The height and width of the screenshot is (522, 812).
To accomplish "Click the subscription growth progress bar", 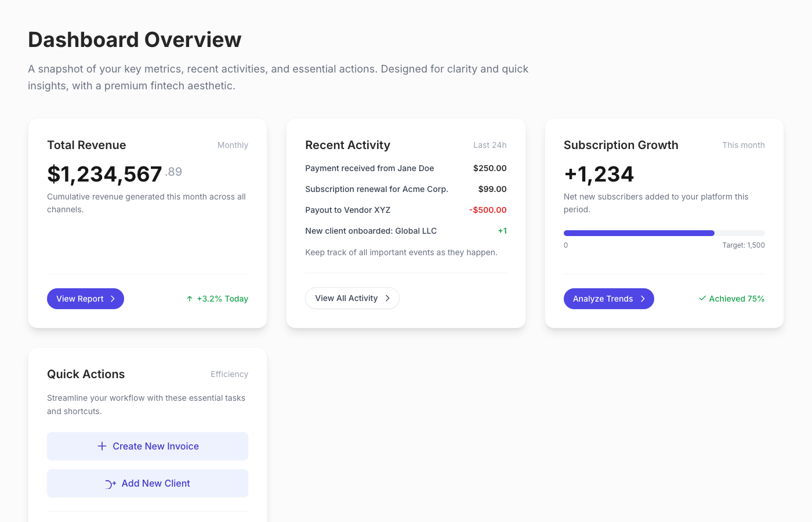I will [x=664, y=233].
